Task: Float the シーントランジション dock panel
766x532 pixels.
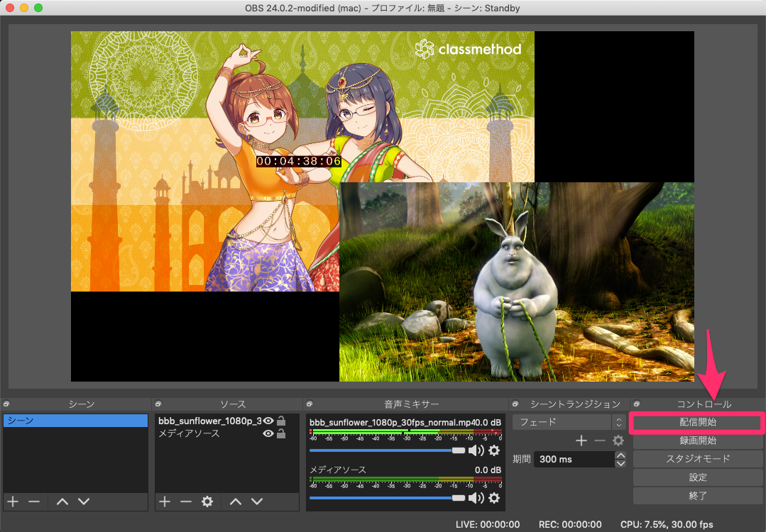Action: (x=515, y=404)
